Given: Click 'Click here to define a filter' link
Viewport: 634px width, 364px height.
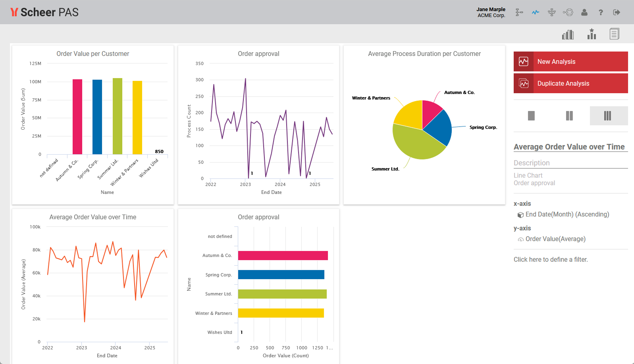Looking at the screenshot, I should tap(551, 259).
